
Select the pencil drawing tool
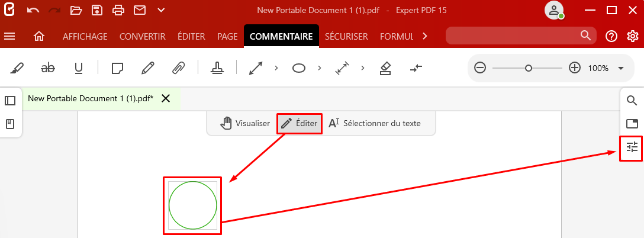[x=148, y=68]
